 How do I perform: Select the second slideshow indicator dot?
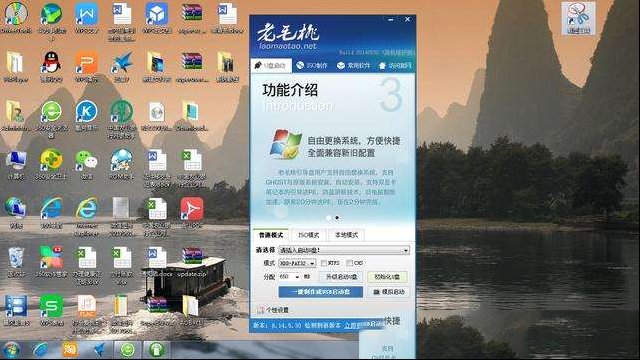(x=337, y=218)
